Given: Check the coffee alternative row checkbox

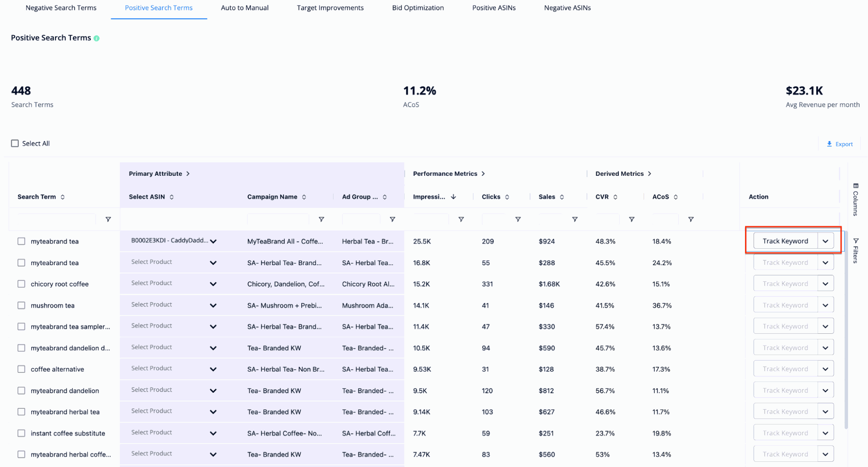Looking at the screenshot, I should click(x=21, y=369).
